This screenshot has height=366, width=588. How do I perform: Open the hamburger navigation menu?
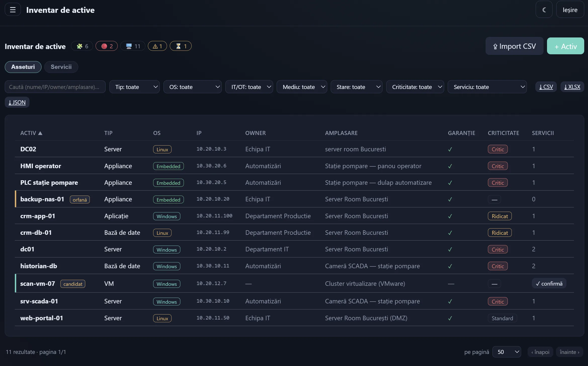coord(13,10)
